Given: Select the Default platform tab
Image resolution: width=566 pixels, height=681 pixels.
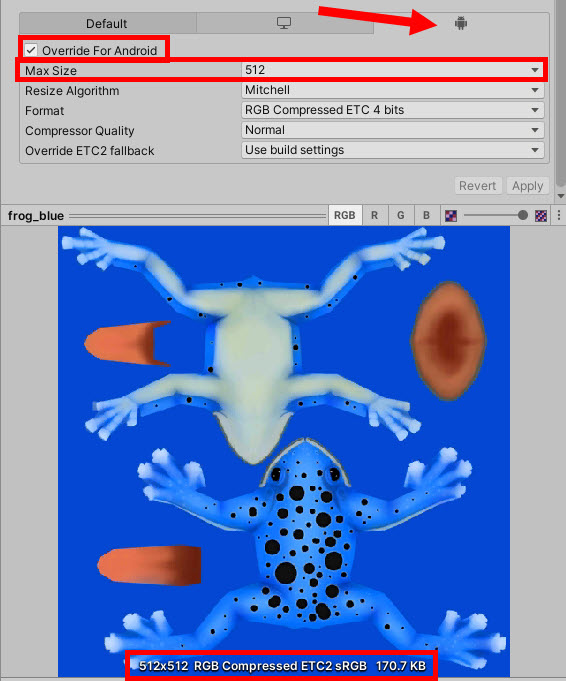Looking at the screenshot, I should pos(107,23).
